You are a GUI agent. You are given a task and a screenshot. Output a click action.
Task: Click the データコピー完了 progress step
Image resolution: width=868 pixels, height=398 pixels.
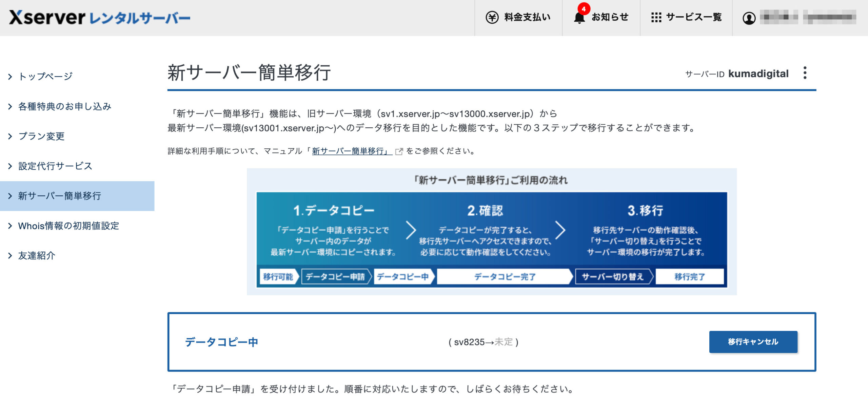(505, 277)
